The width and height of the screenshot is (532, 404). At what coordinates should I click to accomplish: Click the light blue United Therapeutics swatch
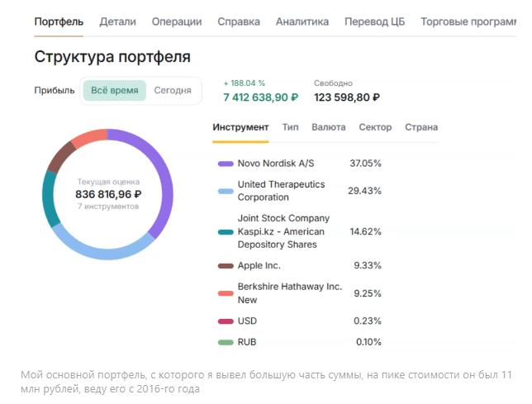tap(226, 192)
